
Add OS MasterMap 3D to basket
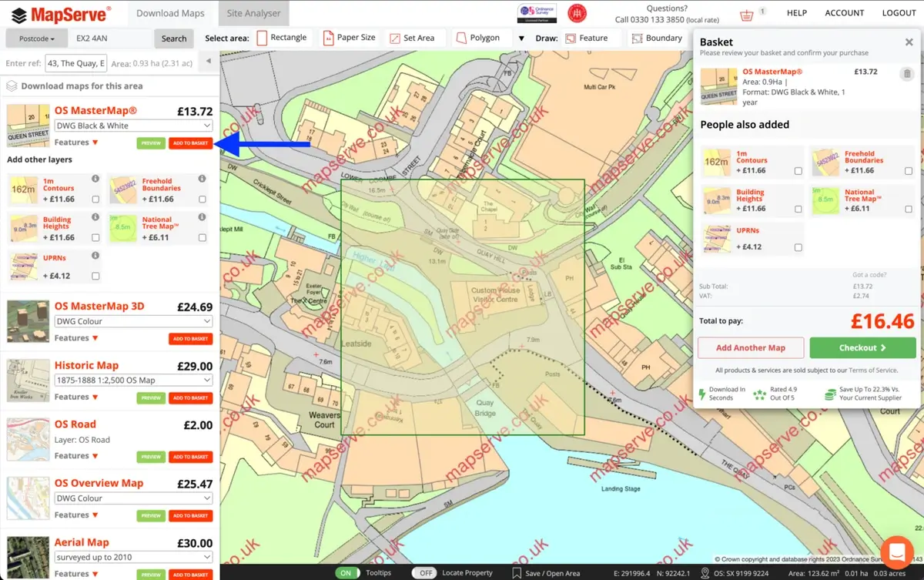pos(190,339)
